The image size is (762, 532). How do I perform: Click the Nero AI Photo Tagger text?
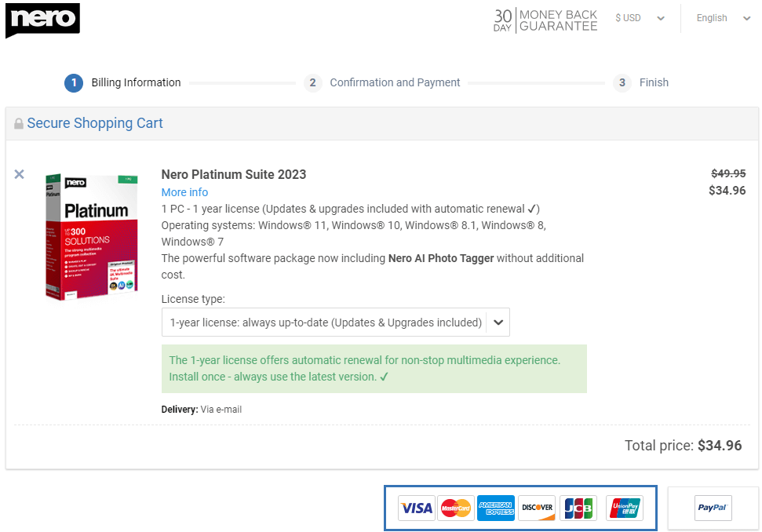[x=441, y=258]
